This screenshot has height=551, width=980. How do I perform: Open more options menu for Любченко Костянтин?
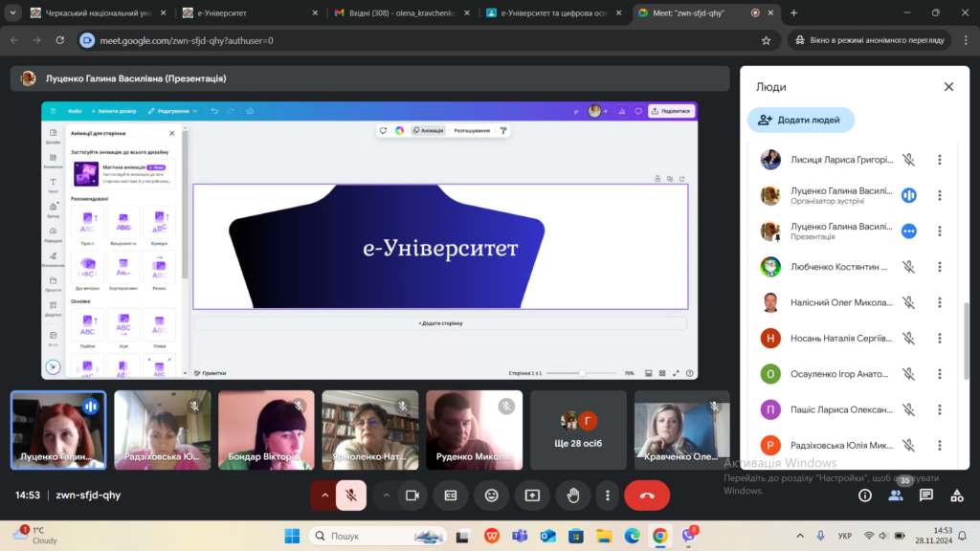click(940, 267)
